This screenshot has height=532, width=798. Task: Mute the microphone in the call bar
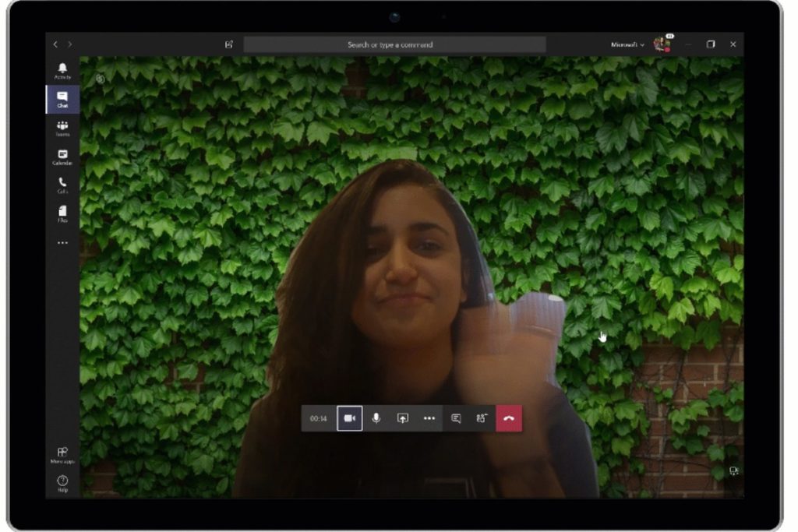(x=376, y=418)
